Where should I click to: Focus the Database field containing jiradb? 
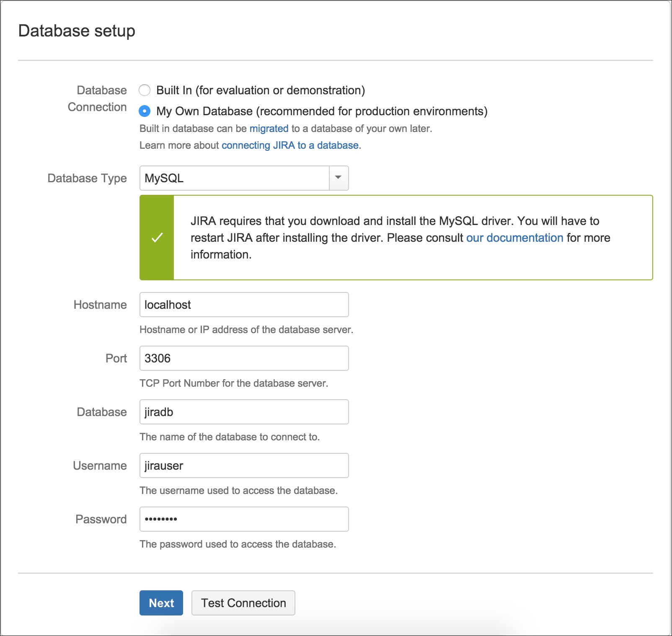click(x=244, y=412)
